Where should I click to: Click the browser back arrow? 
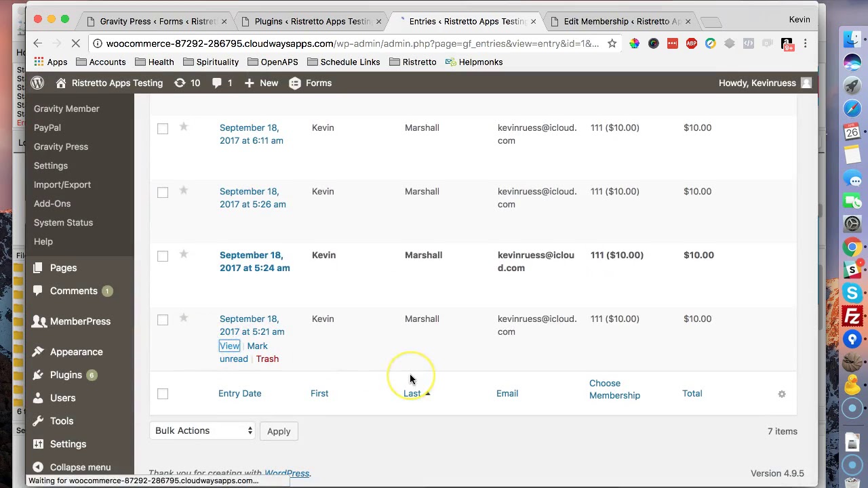tap(38, 43)
